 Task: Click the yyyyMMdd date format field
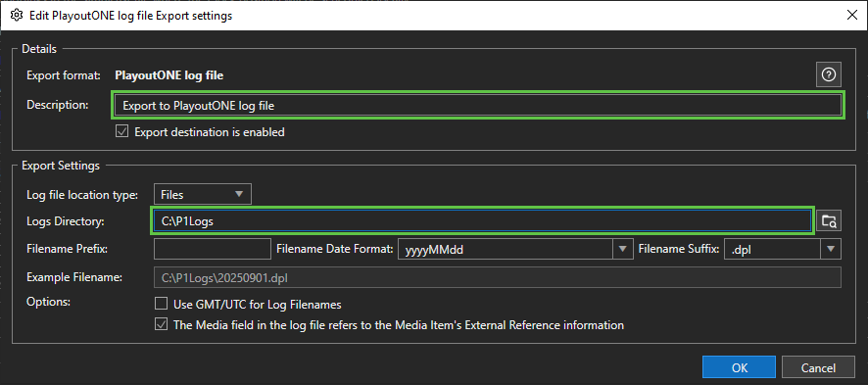tap(505, 249)
